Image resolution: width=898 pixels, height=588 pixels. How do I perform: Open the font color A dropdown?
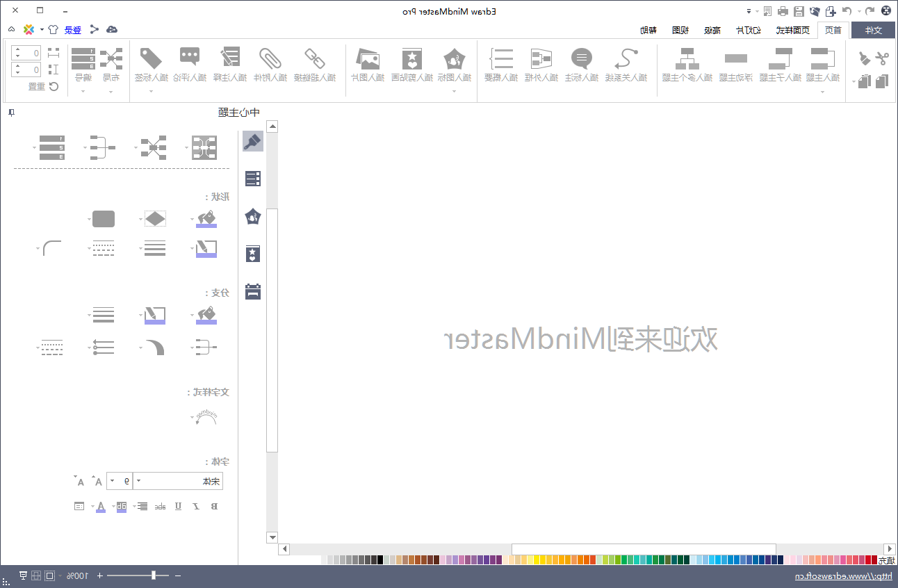pyautogui.click(x=92, y=506)
